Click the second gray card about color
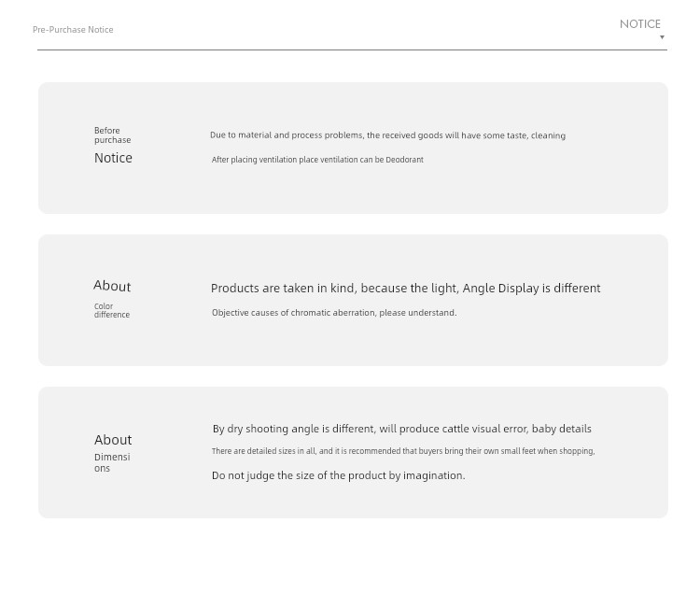 click(353, 300)
